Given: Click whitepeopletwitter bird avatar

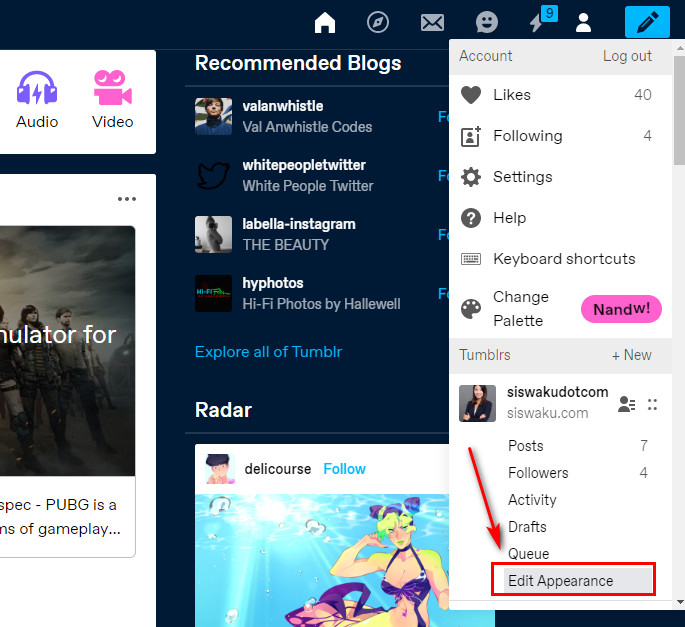Looking at the screenshot, I should [x=213, y=175].
